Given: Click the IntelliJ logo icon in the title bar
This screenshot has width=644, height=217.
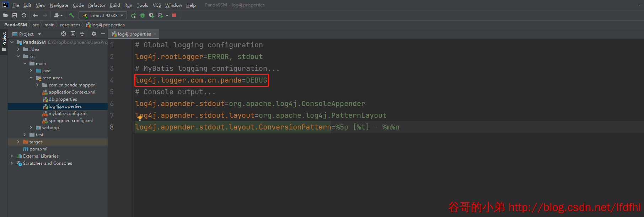Looking at the screenshot, I should pyautogui.click(x=5, y=5).
